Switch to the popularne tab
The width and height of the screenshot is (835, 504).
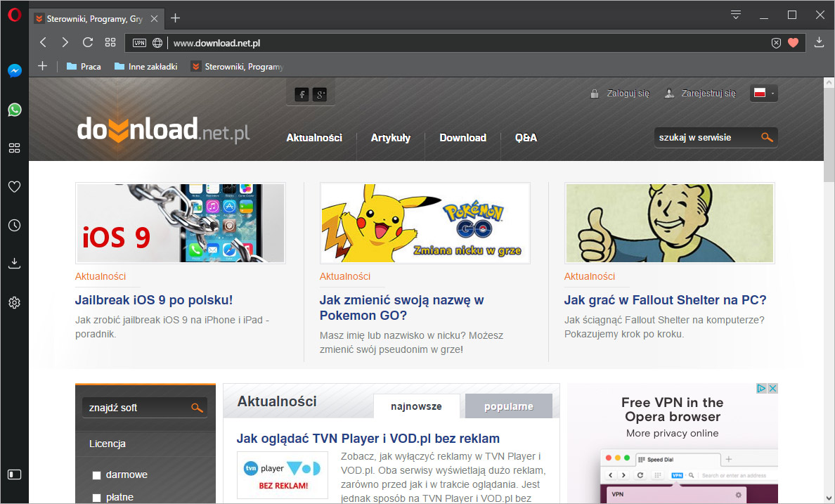tap(509, 406)
